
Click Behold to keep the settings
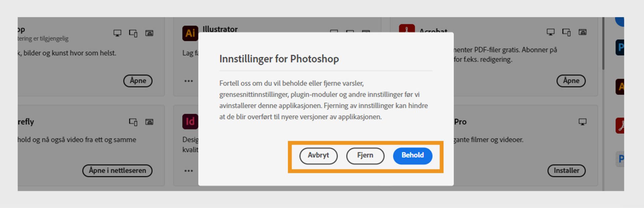pyautogui.click(x=413, y=156)
